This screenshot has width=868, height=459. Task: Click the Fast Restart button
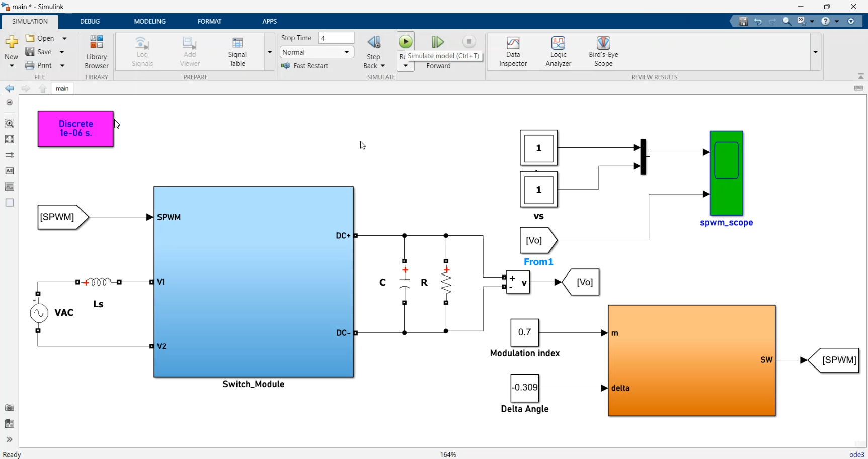click(305, 66)
